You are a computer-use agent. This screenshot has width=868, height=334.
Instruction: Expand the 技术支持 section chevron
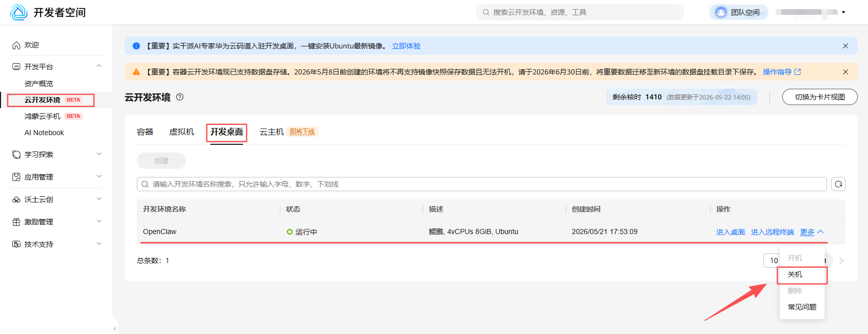[99, 244]
